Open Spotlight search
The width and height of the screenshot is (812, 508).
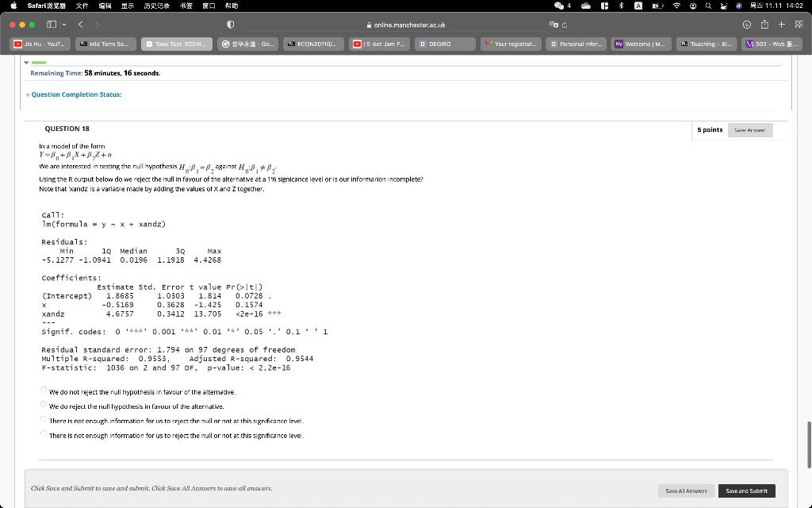tap(708, 6)
